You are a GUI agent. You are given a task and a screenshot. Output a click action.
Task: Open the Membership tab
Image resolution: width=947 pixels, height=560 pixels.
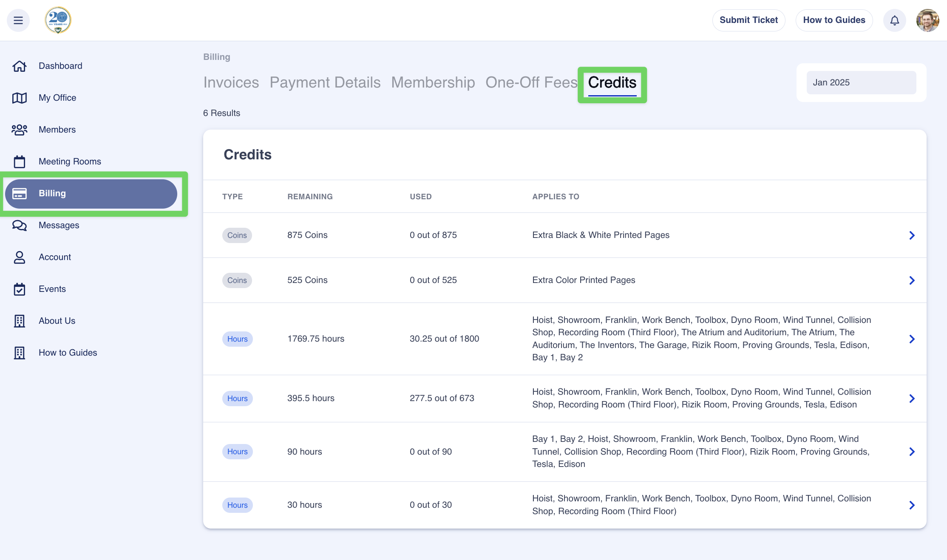point(433,82)
